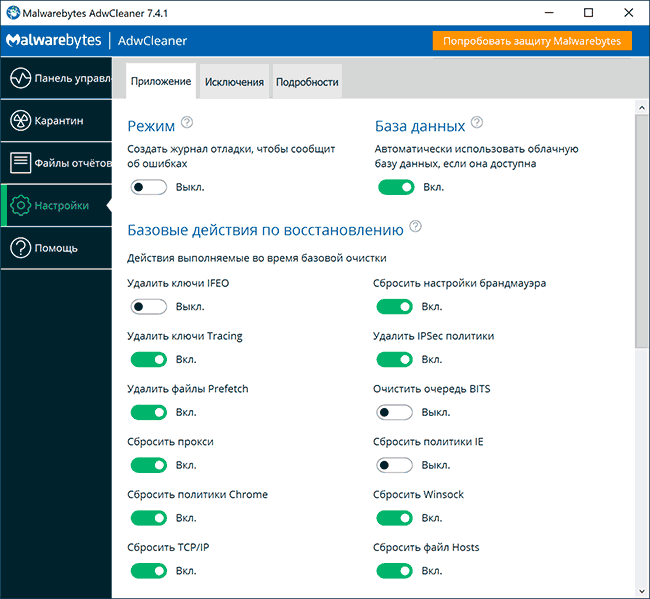Viewport: 650px width, 599px height.
Task: Click help icon beside Базовые действия по восстановлению
Action: pos(415,226)
